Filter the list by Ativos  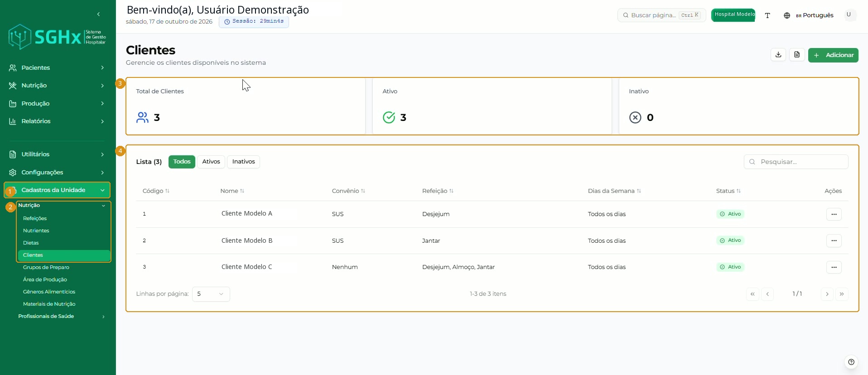(x=211, y=162)
